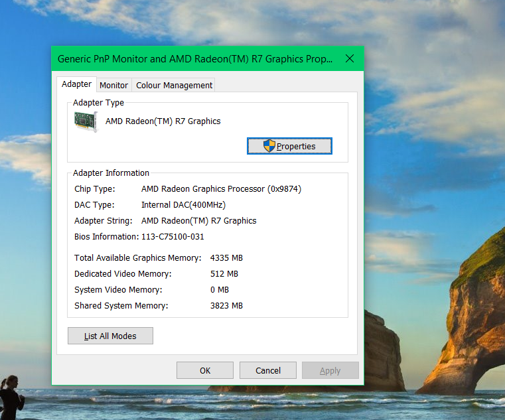Click the DAC Type label
This screenshot has height=420, width=505.
pyautogui.click(x=94, y=205)
